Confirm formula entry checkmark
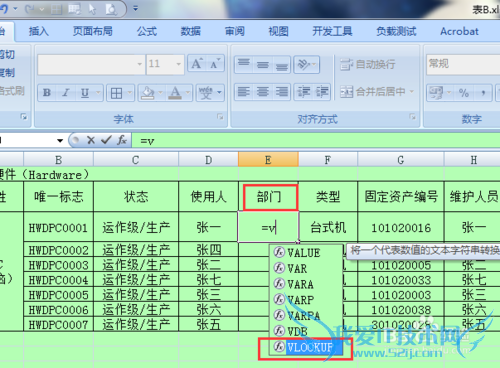 coord(106,140)
